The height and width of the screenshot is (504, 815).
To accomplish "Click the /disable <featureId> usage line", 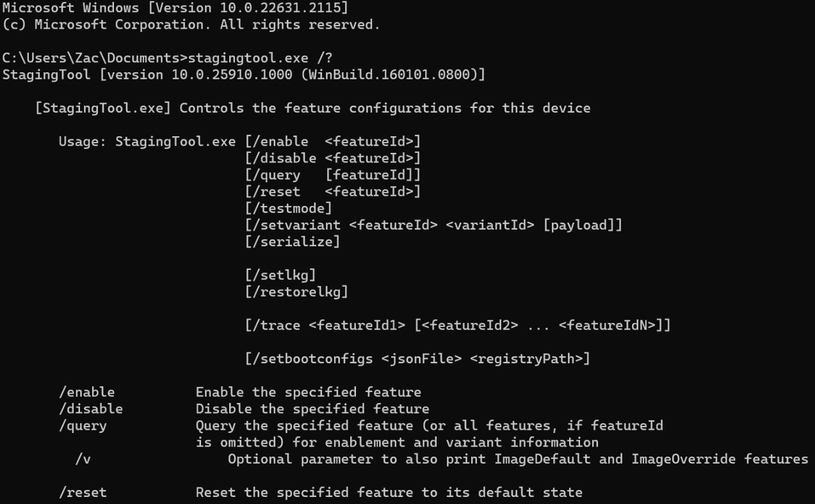I will click(333, 158).
